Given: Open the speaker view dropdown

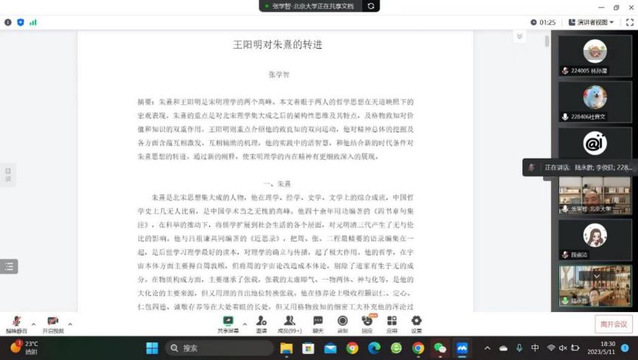Looking at the screenshot, I should (x=591, y=22).
